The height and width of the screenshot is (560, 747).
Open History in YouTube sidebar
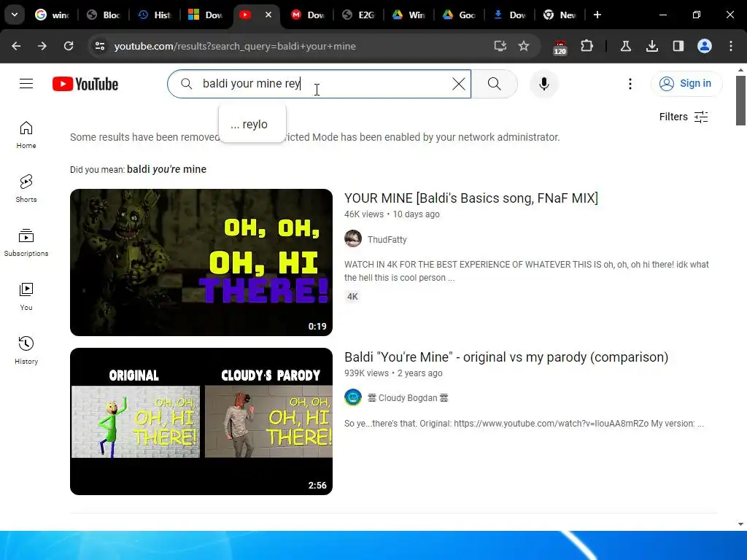coord(26,350)
